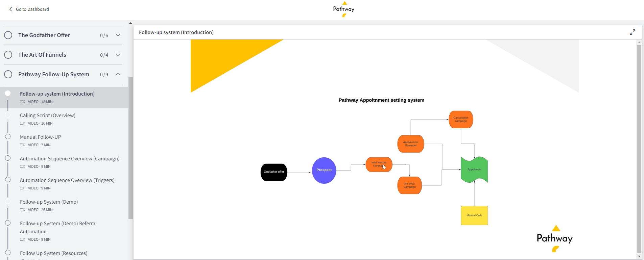Click the 0/9 progress count
The width and height of the screenshot is (644, 260).
pos(104,75)
